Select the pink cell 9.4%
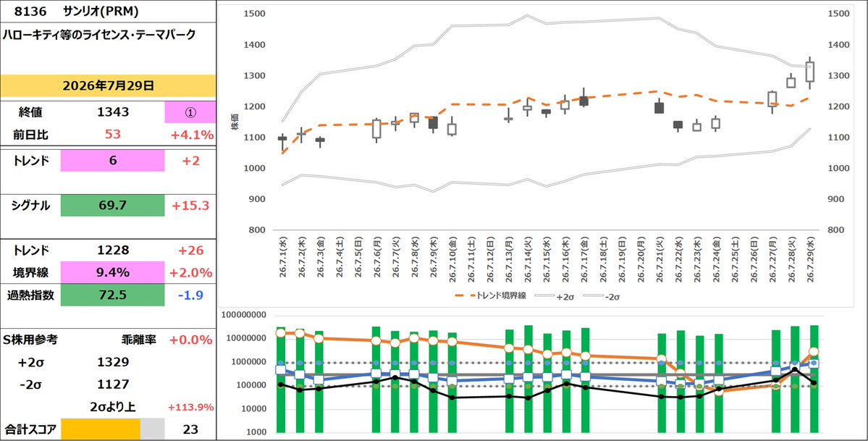 coord(112,272)
